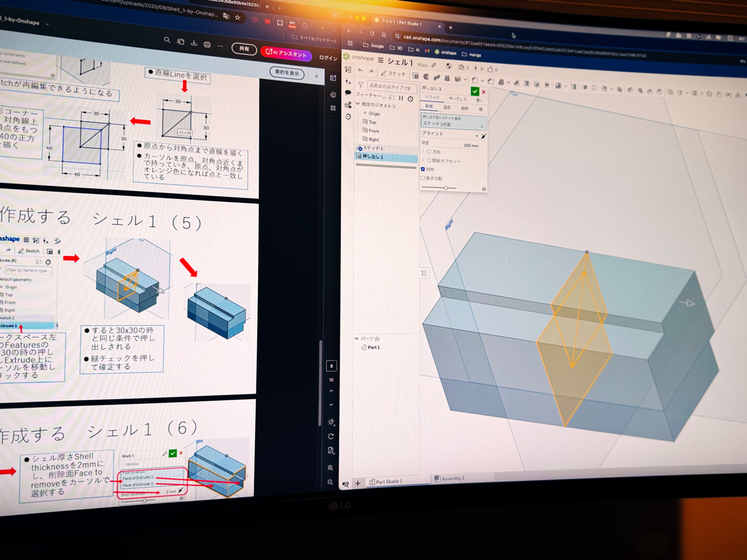Image resolution: width=747 pixels, height=560 pixels.
Task: Click the add folder icon in feature header
Action: coord(392,97)
